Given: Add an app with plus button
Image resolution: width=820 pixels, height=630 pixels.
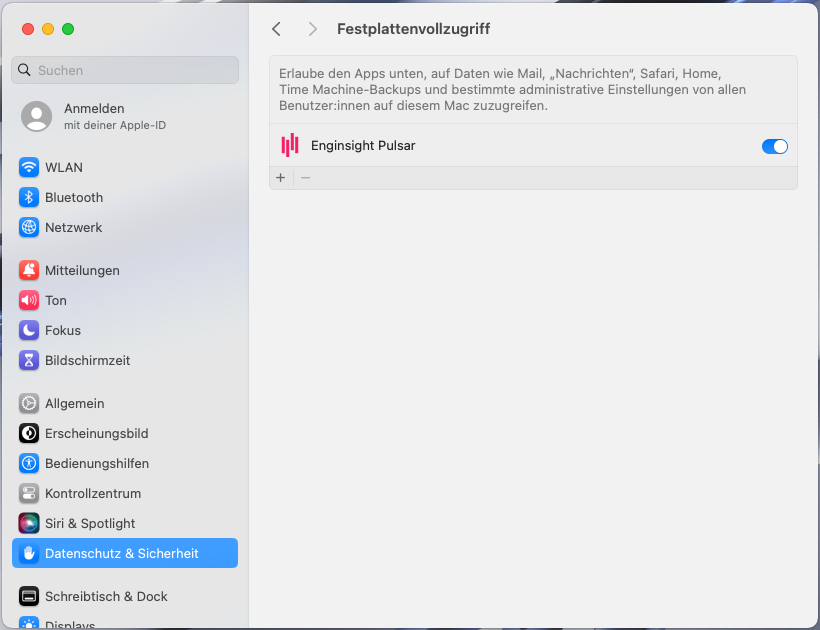Looking at the screenshot, I should click(x=280, y=177).
